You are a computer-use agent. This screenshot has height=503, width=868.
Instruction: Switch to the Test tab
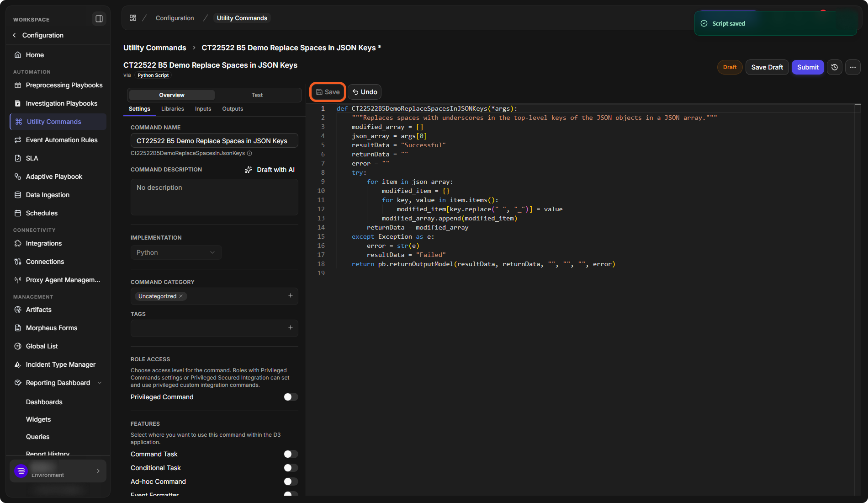tap(257, 95)
